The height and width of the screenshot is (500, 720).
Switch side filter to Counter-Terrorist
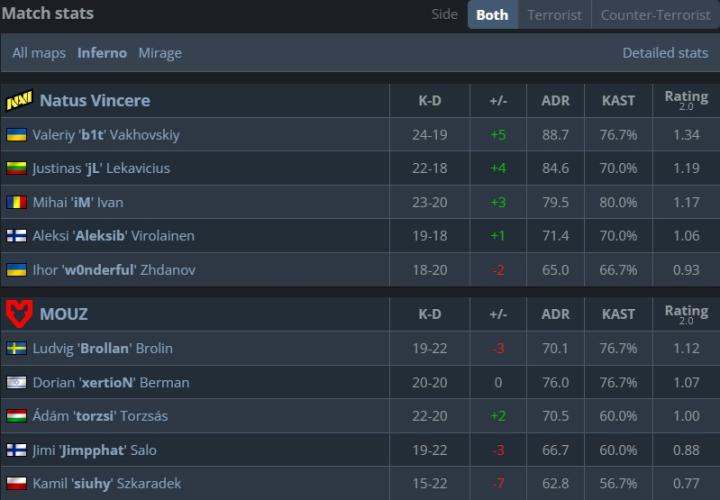click(654, 15)
